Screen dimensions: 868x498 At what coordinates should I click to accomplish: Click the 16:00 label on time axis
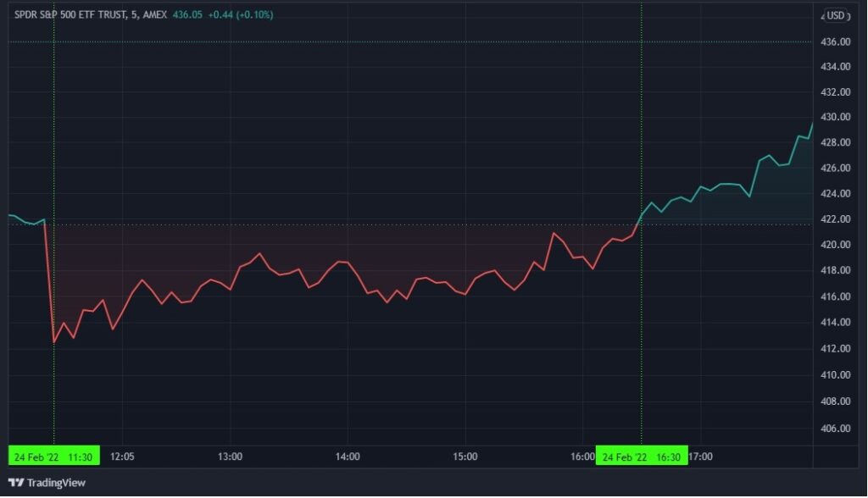(582, 456)
